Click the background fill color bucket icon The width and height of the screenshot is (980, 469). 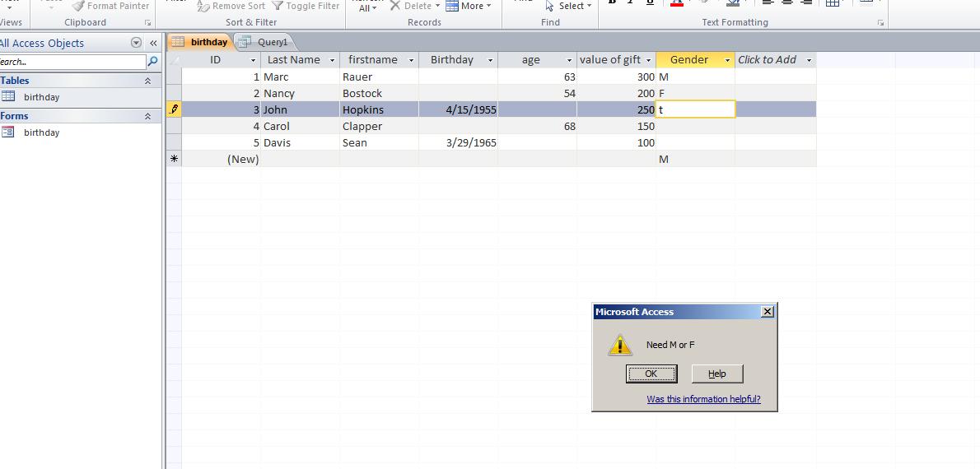tap(732, 2)
